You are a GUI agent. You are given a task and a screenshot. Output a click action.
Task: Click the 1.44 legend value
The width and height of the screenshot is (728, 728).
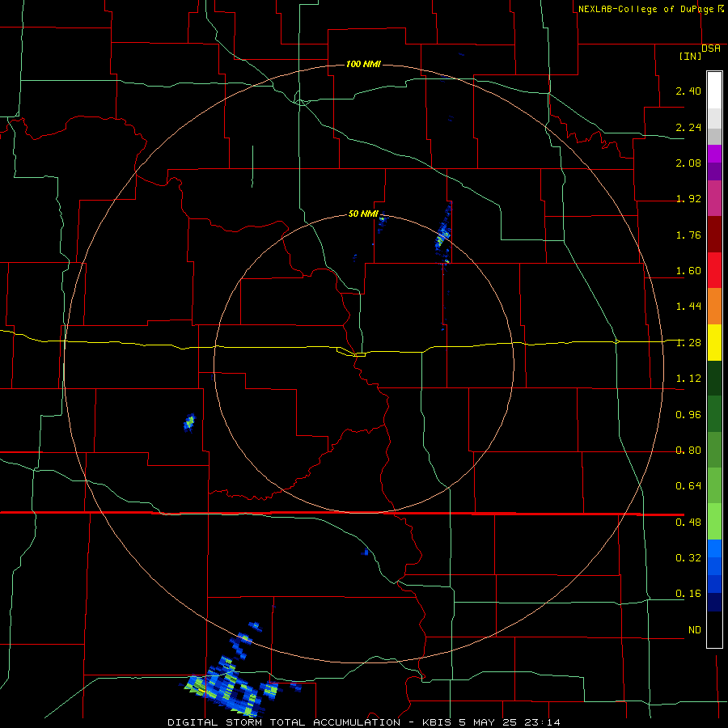click(688, 306)
